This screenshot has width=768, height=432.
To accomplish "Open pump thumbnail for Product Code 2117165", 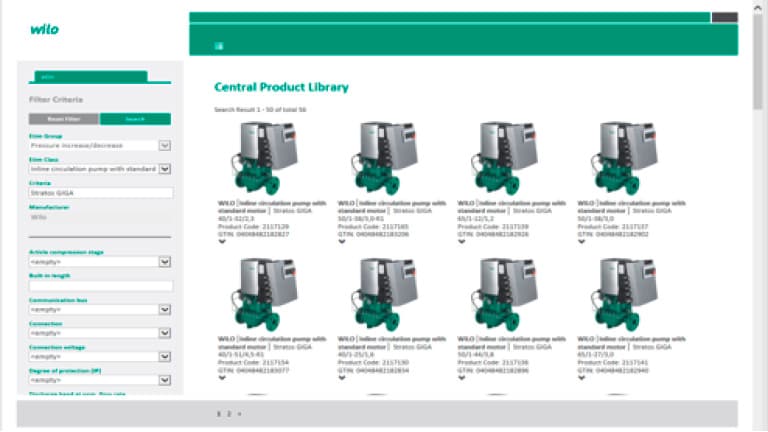I will (384, 158).
